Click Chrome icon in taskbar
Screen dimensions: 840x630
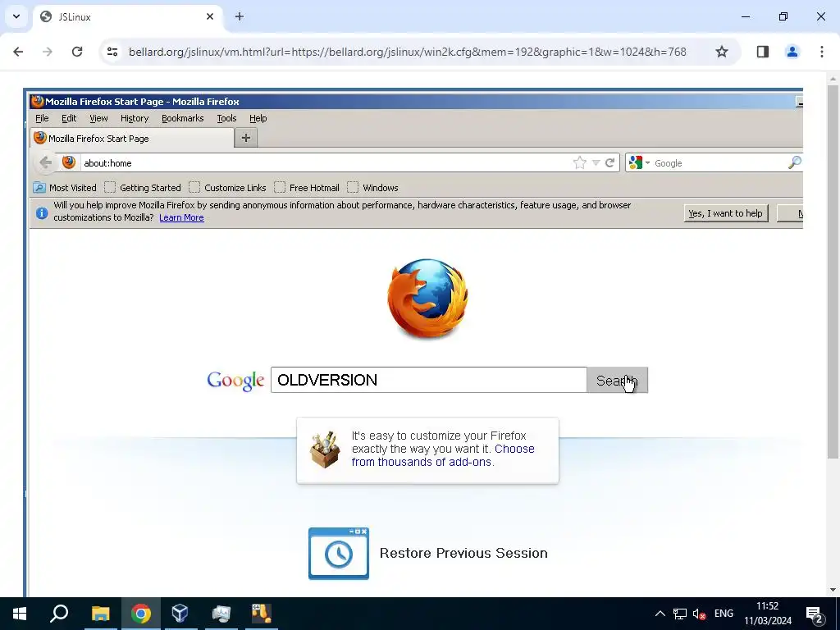click(x=140, y=614)
